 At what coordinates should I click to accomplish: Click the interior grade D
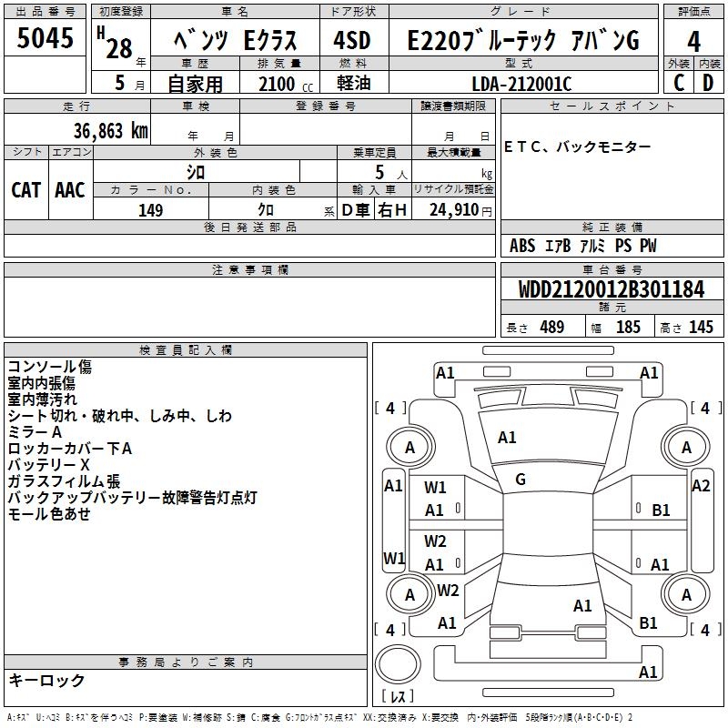tap(708, 83)
